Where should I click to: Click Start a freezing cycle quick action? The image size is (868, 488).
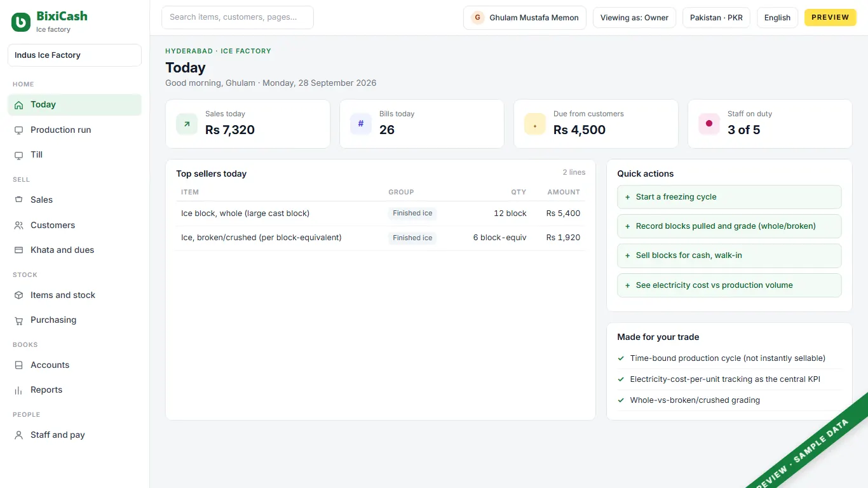point(729,197)
